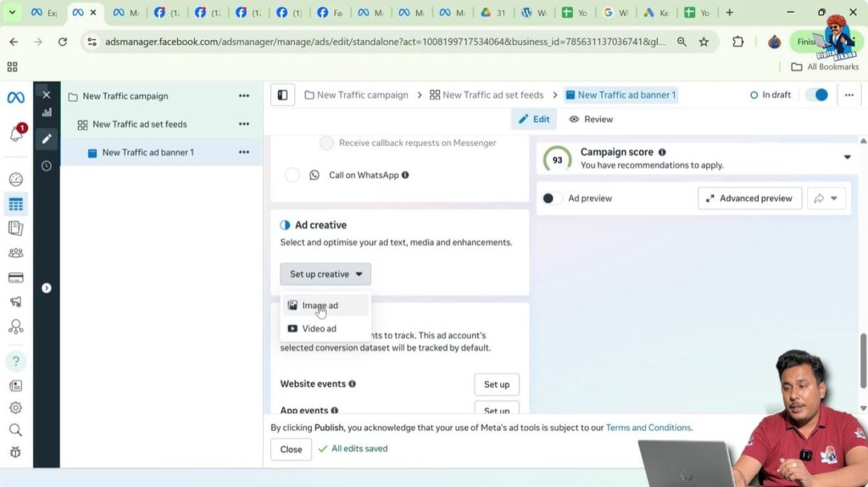Click the Help question mark icon

15,361
